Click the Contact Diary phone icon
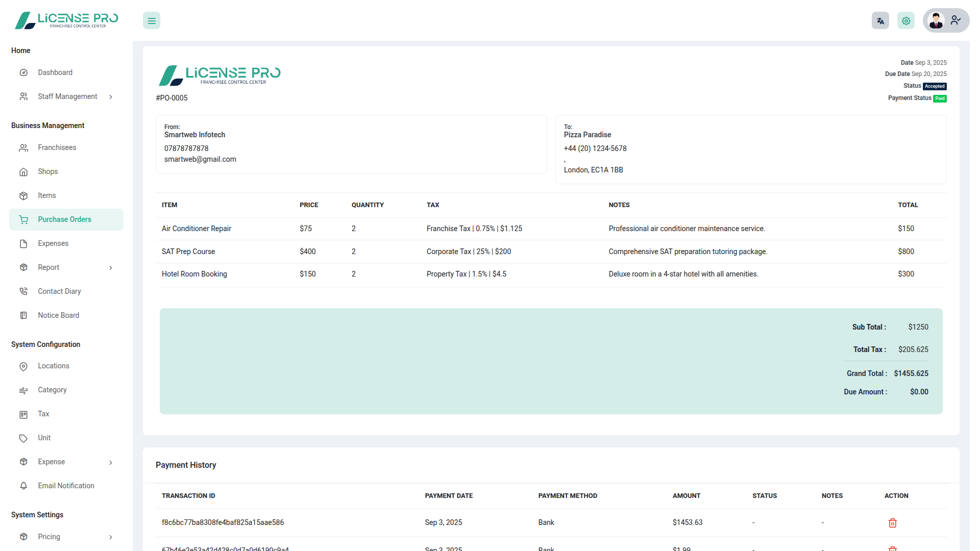This screenshot has width=980, height=551. coord(23,291)
